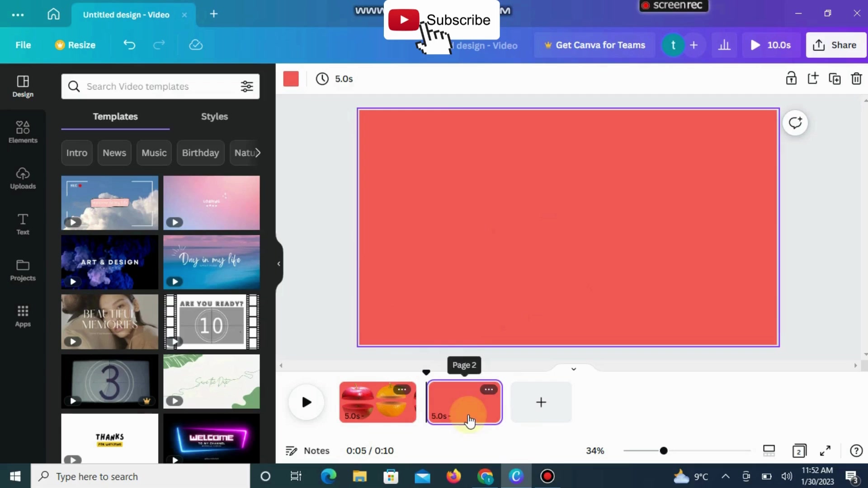Lock the page with padlock icon
This screenshot has height=488, width=868.
click(791, 79)
